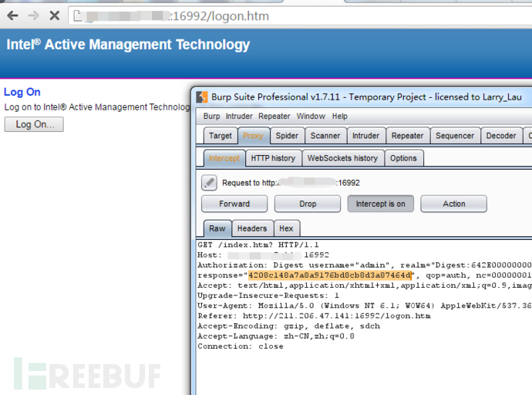Click the Authorization: Digest header line
The image size is (532, 395).
pos(365,265)
